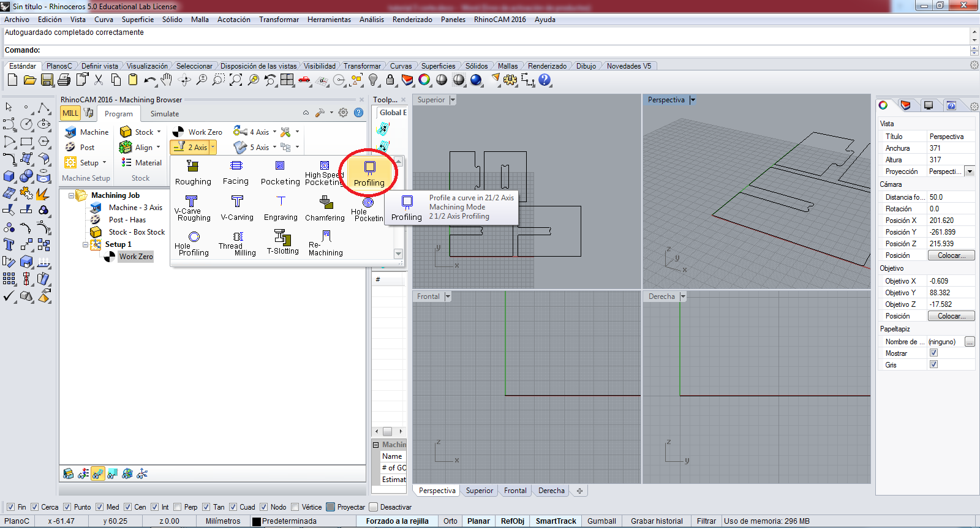The height and width of the screenshot is (528, 980).
Task: Switch to the Frontal viewport tab at bottom
Action: pos(515,491)
